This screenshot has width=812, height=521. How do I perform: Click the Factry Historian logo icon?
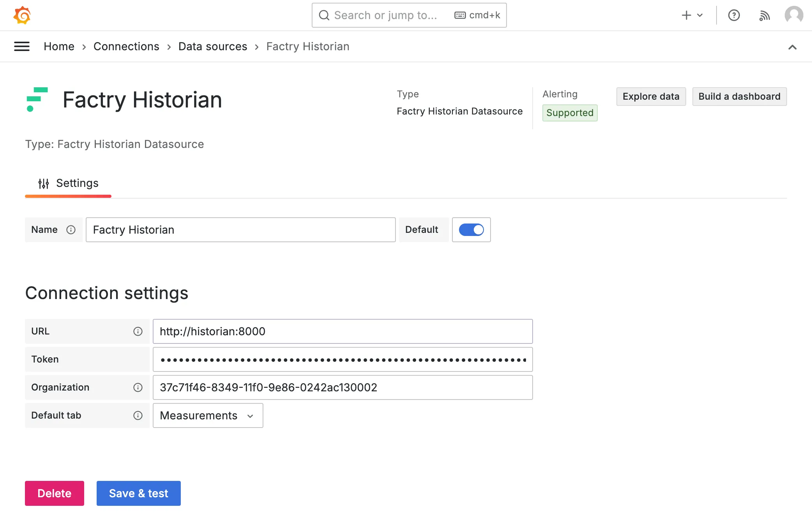[x=37, y=99]
